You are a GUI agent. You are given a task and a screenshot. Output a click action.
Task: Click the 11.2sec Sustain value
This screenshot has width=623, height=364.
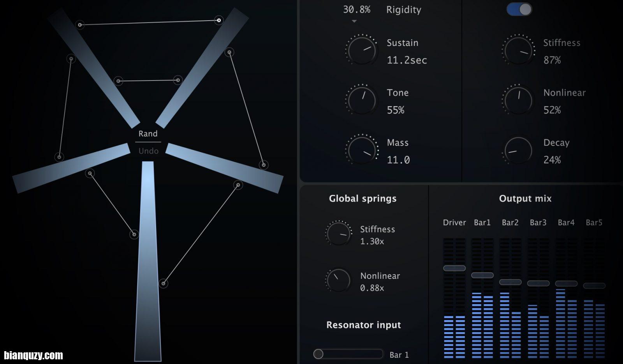click(407, 60)
